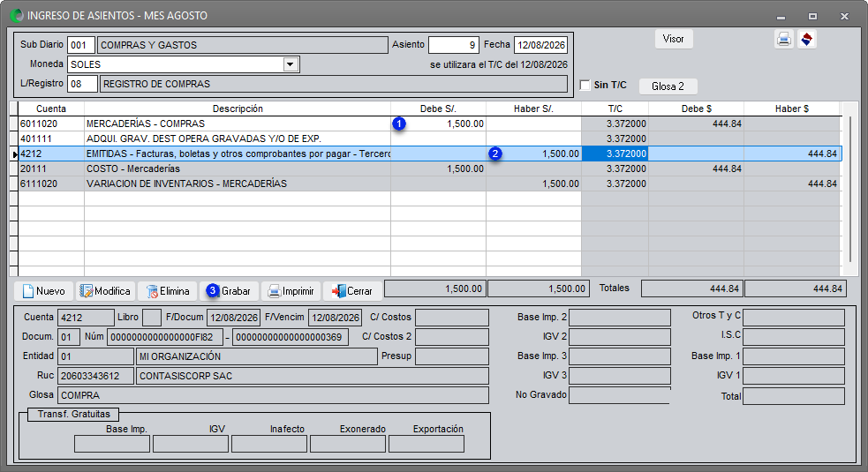Click Transf. Gratuitas Exonerado field

[348, 444]
